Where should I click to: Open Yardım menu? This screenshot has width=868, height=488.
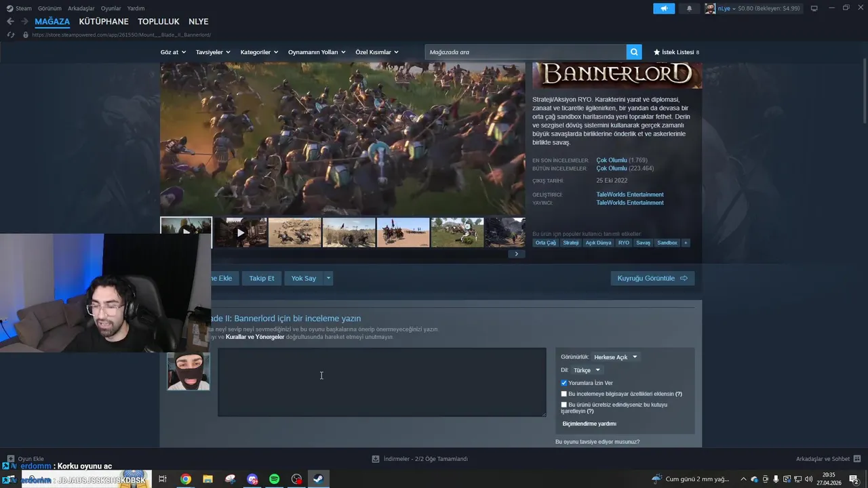(x=136, y=8)
